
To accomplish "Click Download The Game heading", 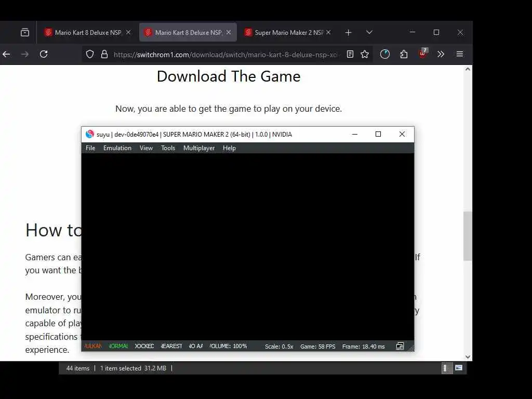I will point(229,76).
